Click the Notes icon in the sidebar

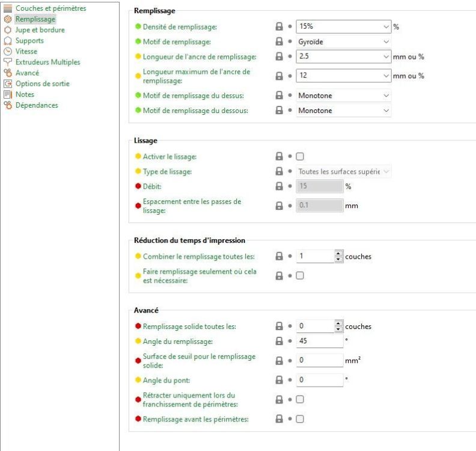(x=8, y=94)
